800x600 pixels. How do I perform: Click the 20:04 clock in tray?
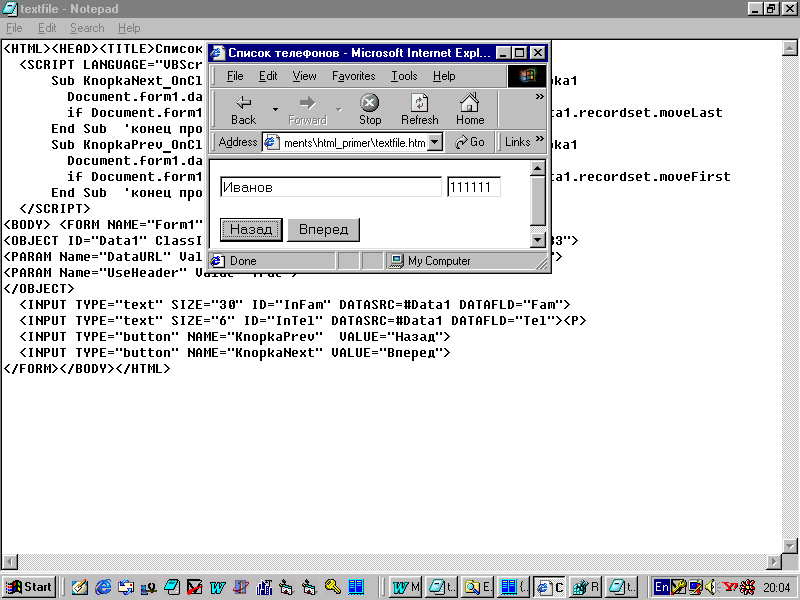click(x=777, y=587)
